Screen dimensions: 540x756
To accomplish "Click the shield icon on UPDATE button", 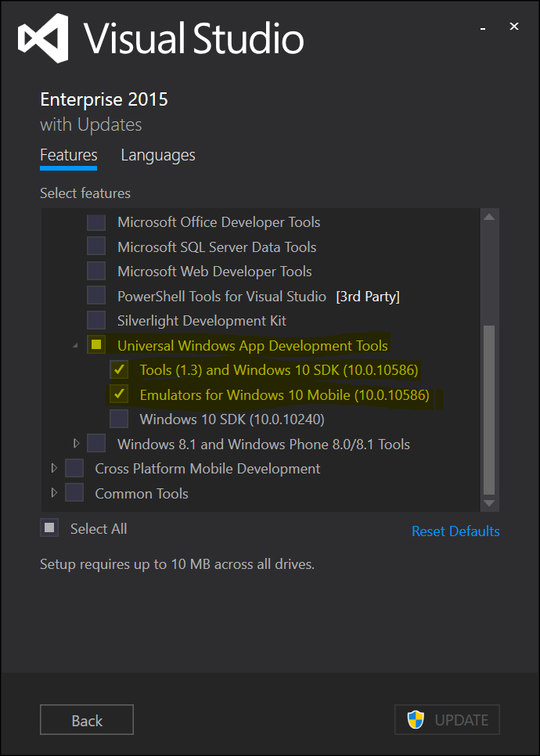I will point(416,720).
